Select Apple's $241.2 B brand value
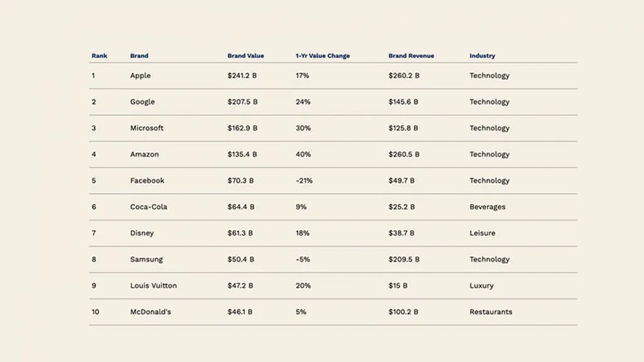The height and width of the screenshot is (362, 644). pyautogui.click(x=242, y=75)
